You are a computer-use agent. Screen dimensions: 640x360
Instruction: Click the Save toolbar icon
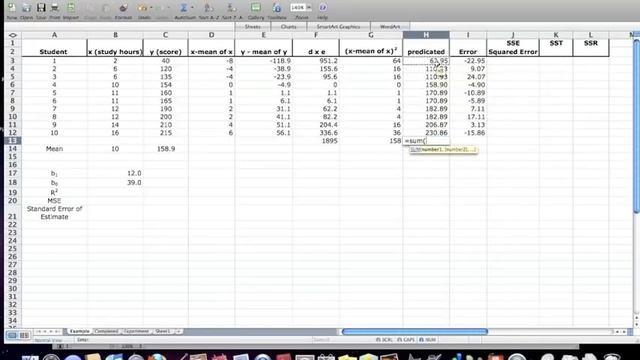41,8
